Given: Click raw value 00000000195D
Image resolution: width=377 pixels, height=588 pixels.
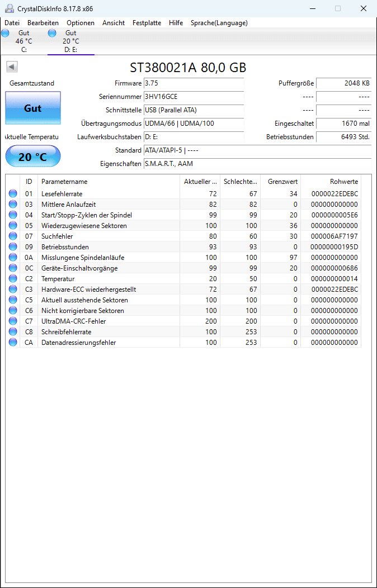Looking at the screenshot, I should tap(334, 247).
